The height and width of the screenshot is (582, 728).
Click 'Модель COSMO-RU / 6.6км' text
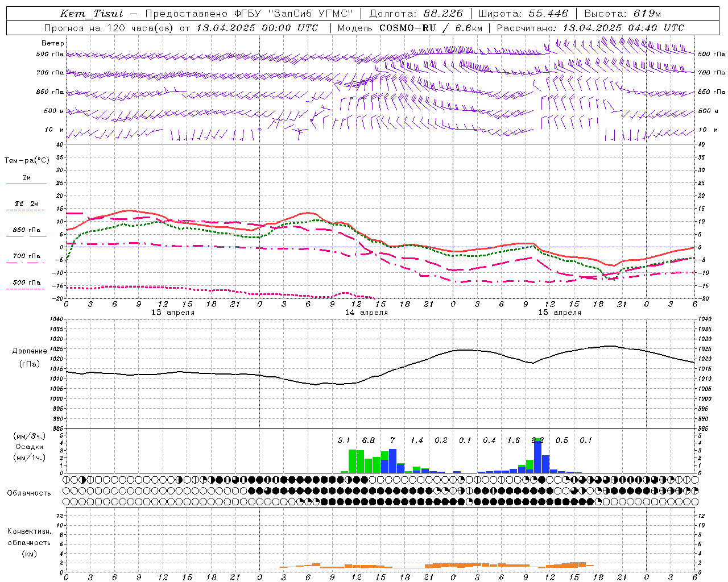point(410,28)
